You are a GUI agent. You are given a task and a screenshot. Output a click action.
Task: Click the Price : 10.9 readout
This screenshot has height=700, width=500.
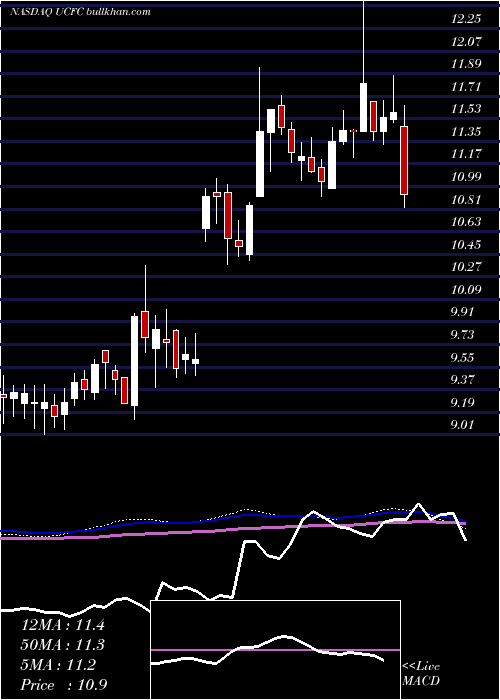click(63, 685)
